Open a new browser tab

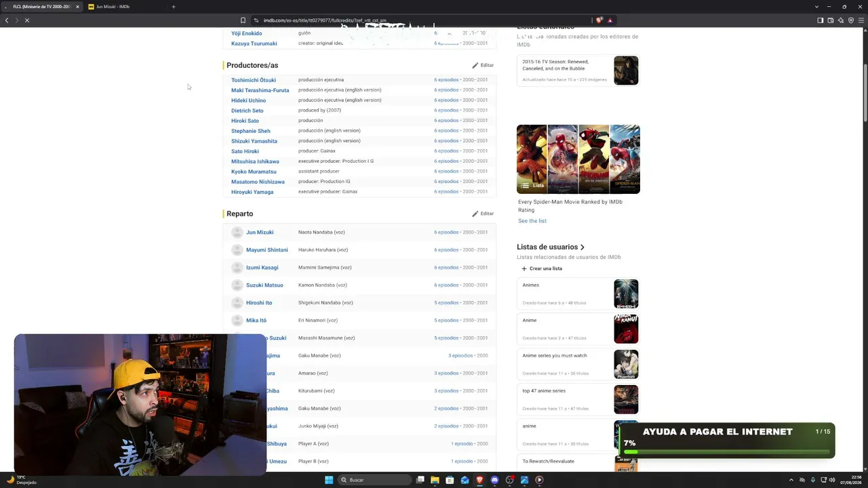tap(173, 7)
